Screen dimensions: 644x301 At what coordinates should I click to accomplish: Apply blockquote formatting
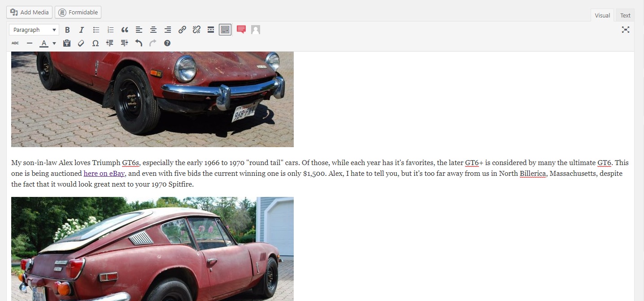125,30
